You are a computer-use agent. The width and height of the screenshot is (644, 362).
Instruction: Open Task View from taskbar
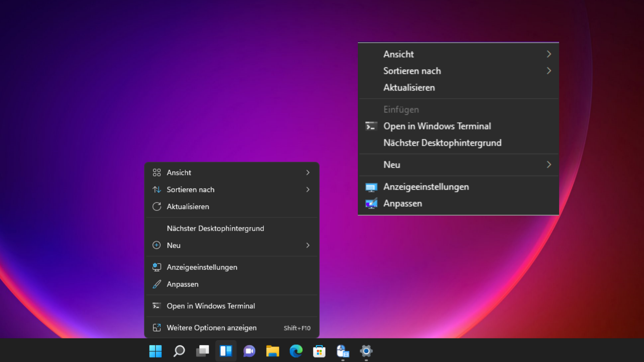pyautogui.click(x=203, y=351)
